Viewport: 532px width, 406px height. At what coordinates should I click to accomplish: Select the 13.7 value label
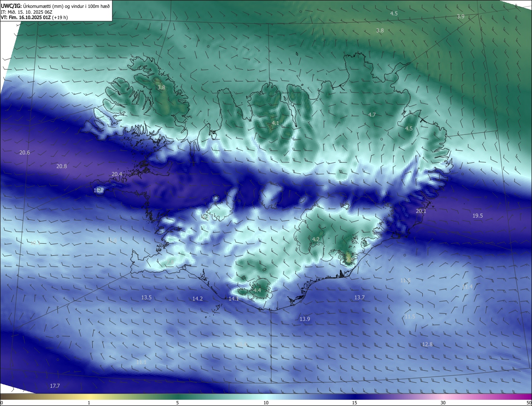point(359,297)
